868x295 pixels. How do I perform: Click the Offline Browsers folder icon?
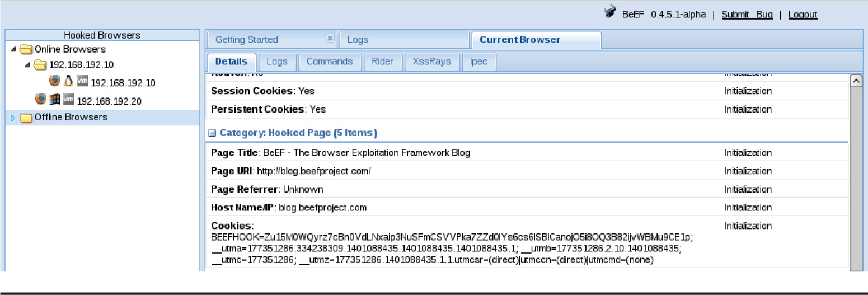26,118
